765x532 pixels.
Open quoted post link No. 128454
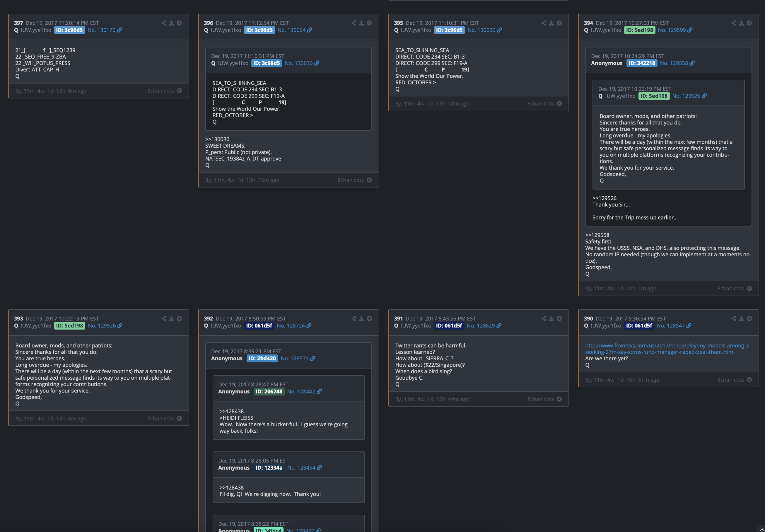[x=305, y=468]
